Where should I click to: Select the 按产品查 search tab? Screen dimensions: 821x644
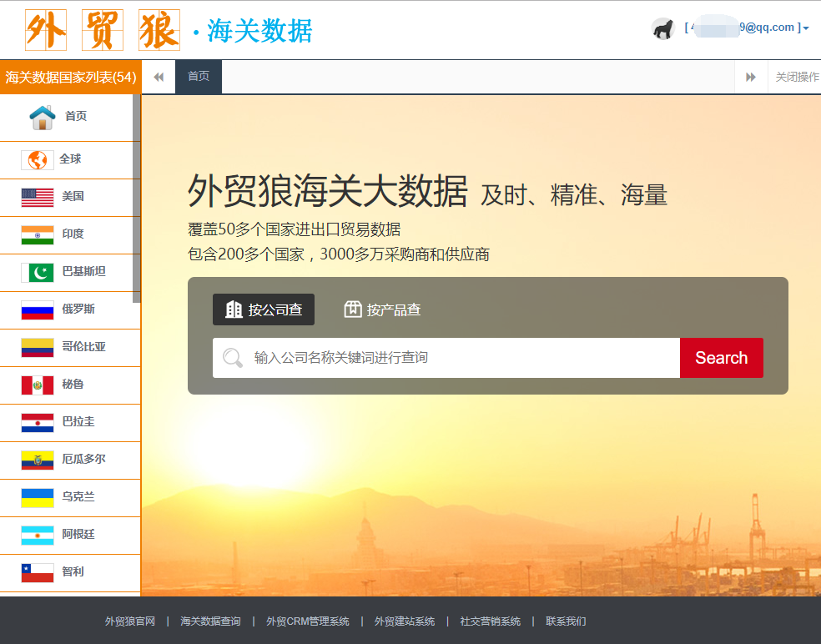(x=382, y=309)
